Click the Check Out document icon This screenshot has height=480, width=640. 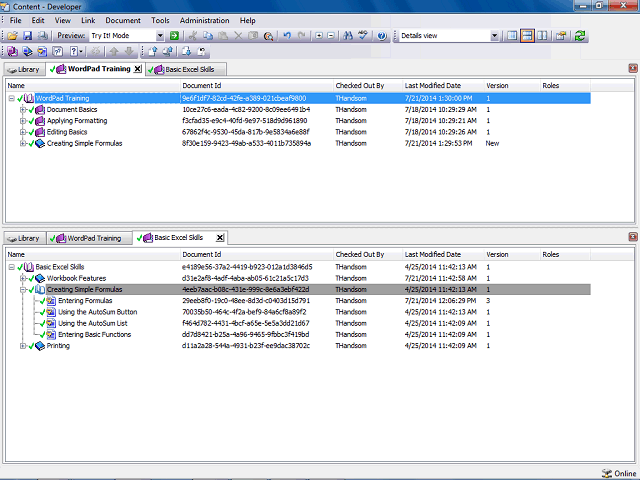point(186,51)
